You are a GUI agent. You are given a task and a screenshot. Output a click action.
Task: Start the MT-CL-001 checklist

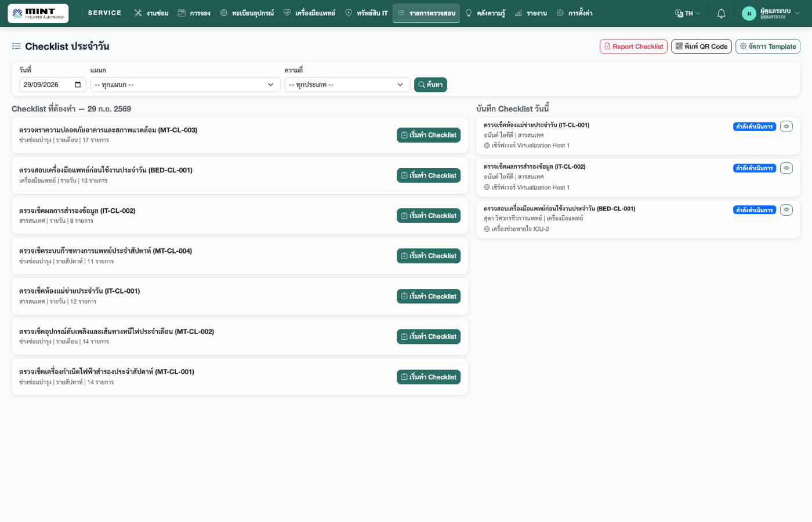[x=429, y=377]
